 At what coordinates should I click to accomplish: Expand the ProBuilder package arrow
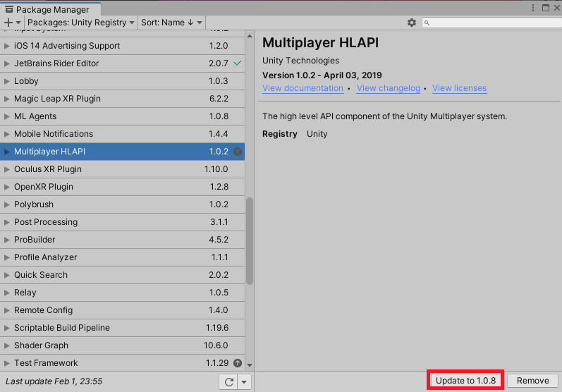pos(6,240)
